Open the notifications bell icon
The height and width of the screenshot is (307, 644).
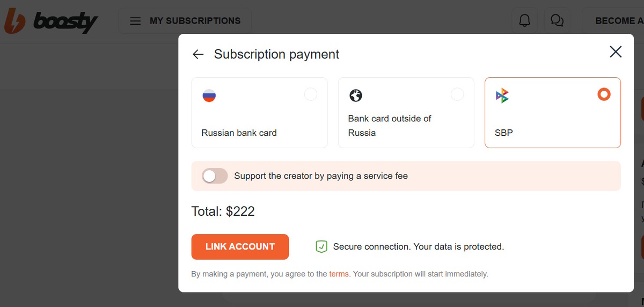tap(524, 21)
